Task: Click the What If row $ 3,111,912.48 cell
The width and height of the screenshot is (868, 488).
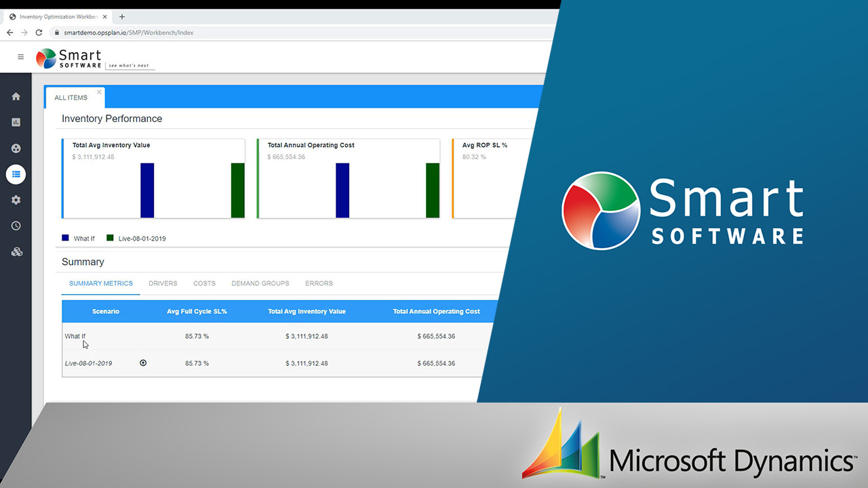Action: click(x=307, y=336)
